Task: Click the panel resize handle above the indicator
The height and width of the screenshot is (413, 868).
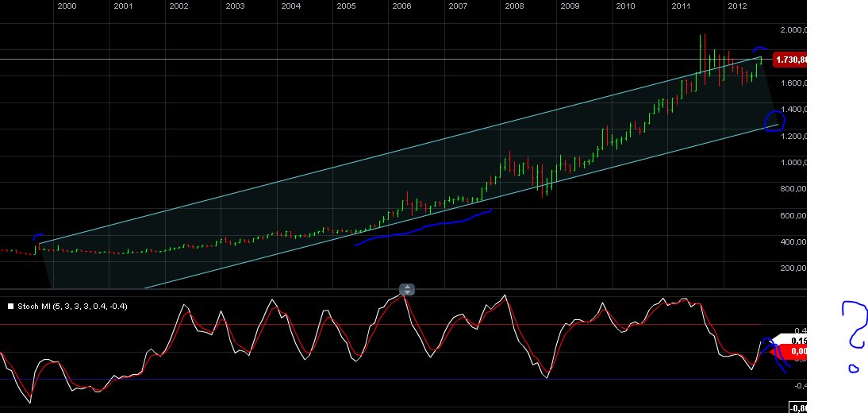Action: click(x=406, y=290)
